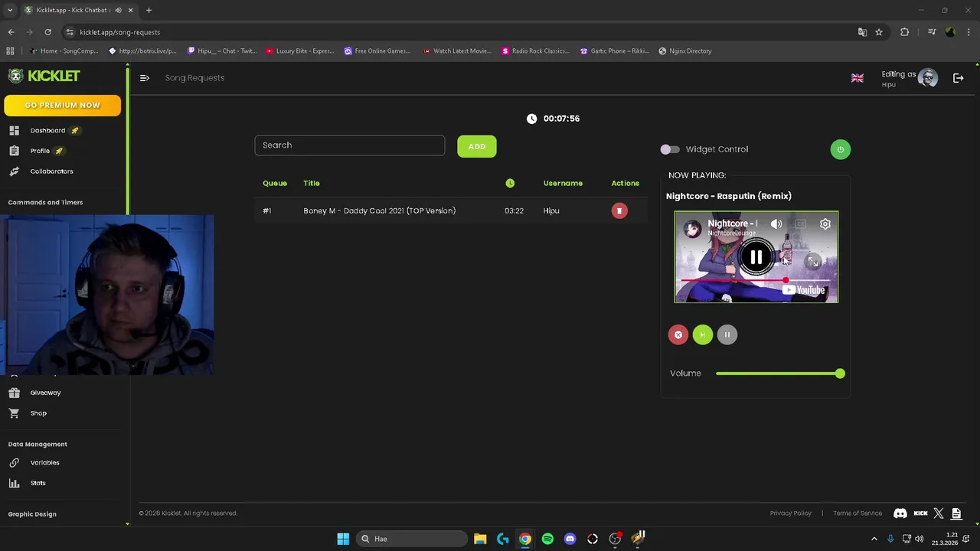980x551 pixels.
Task: Collapse the sidebar with hamburger icon
Action: coord(144,78)
